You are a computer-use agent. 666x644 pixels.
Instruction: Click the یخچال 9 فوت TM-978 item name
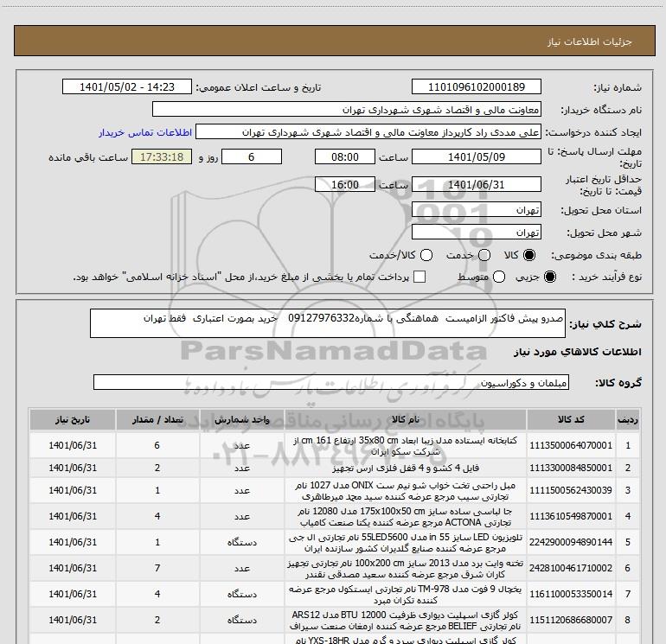[405, 595]
